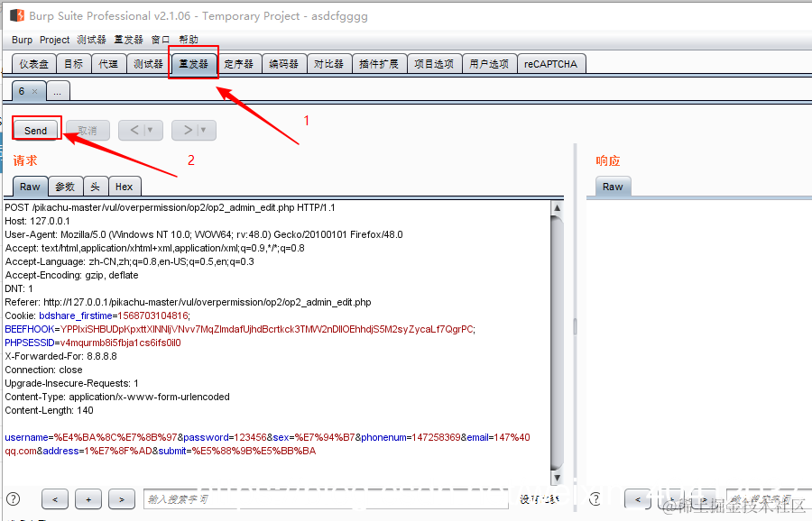Click the POST request line text
812x521 pixels.
(x=170, y=207)
